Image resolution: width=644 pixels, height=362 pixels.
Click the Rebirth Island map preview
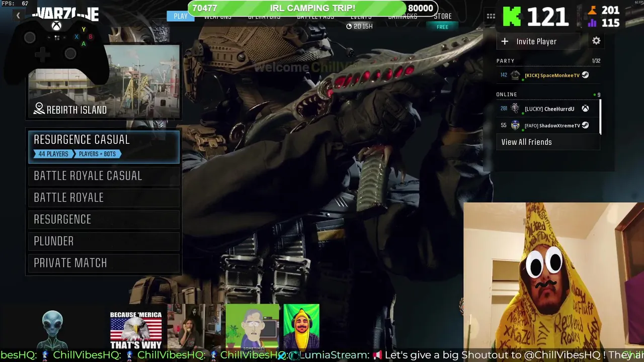(104, 82)
